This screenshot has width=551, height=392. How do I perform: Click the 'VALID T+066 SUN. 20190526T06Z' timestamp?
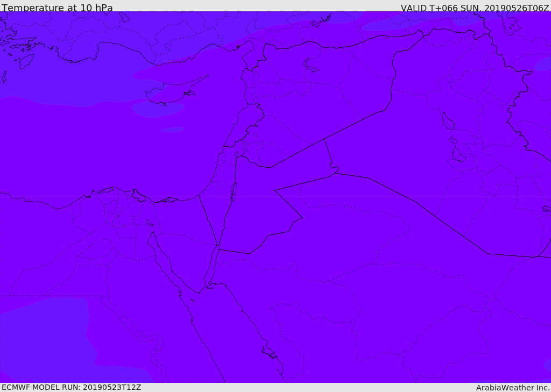pos(475,8)
